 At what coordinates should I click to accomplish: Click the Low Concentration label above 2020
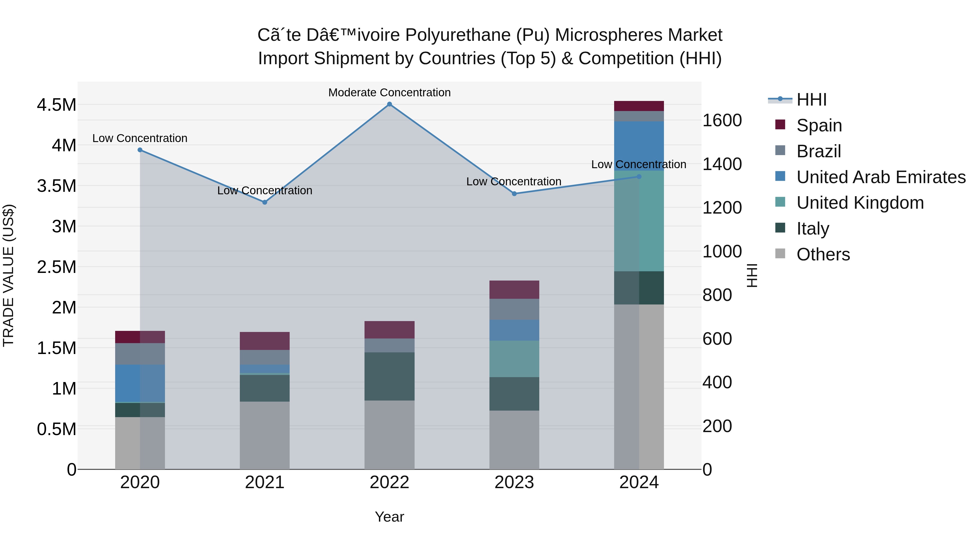click(140, 138)
